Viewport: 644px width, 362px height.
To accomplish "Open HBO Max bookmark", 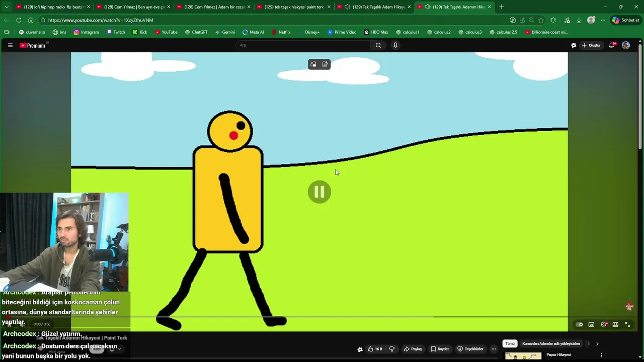I will [x=376, y=32].
